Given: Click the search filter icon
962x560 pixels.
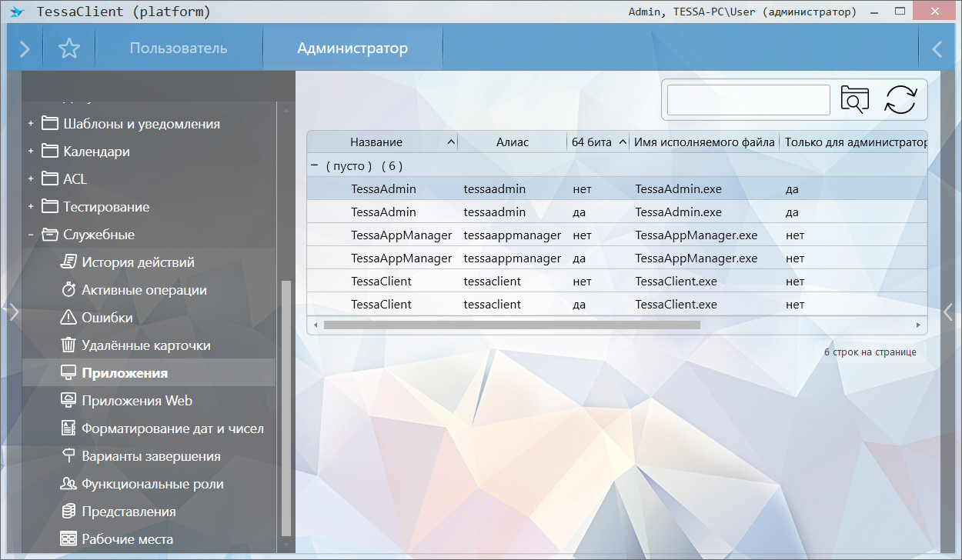Looking at the screenshot, I should [854, 100].
